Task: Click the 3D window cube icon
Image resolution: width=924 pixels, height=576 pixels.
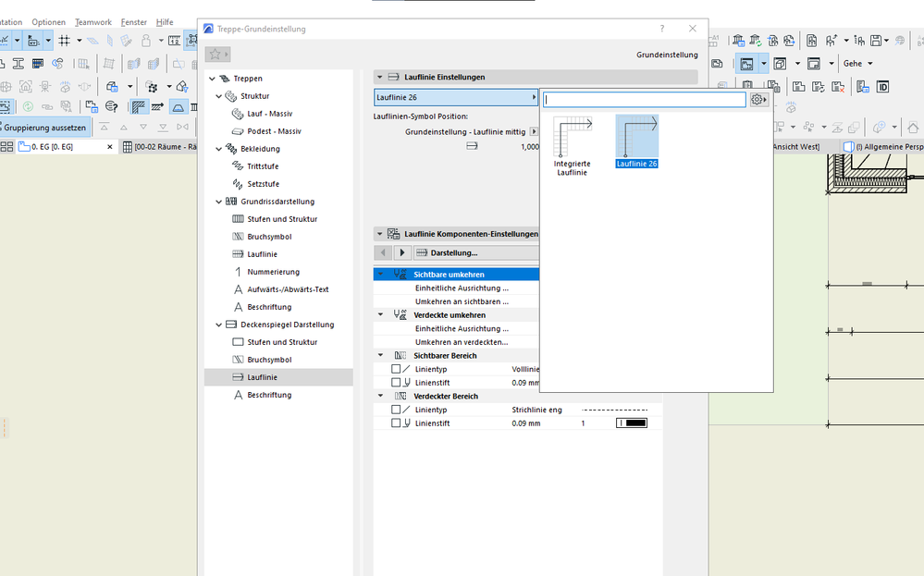Action: pos(781,64)
